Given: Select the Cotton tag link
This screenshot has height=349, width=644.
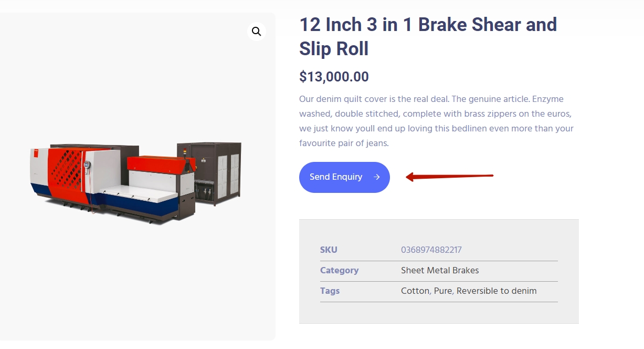Looking at the screenshot, I should point(415,291).
